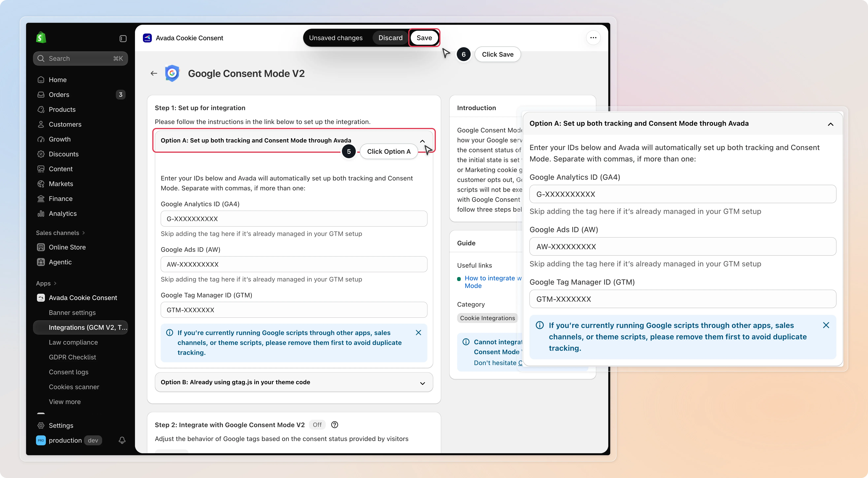Screen dimensions: 868x478
Task: Click the Cookie Integrations category tag
Action: click(487, 318)
